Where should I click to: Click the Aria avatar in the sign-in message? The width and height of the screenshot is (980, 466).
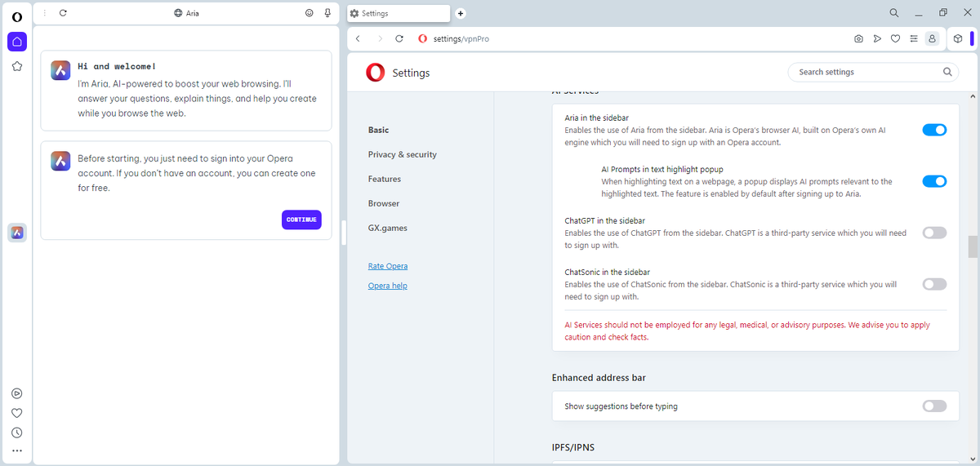60,161
